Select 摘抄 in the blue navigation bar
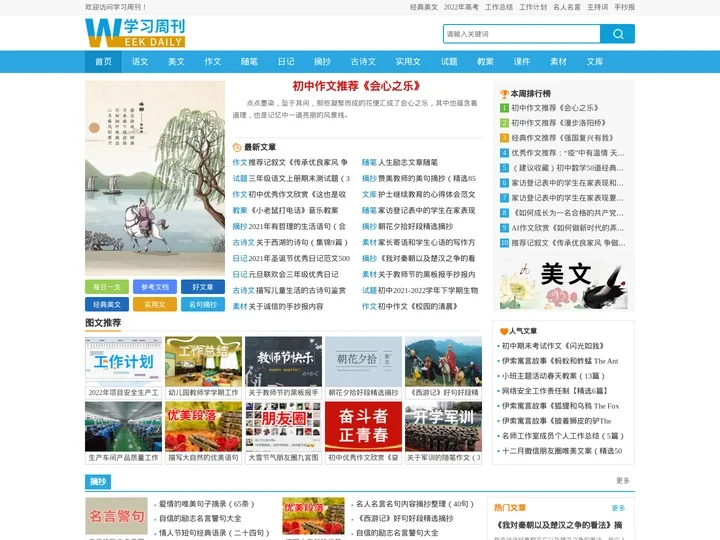 [x=322, y=62]
